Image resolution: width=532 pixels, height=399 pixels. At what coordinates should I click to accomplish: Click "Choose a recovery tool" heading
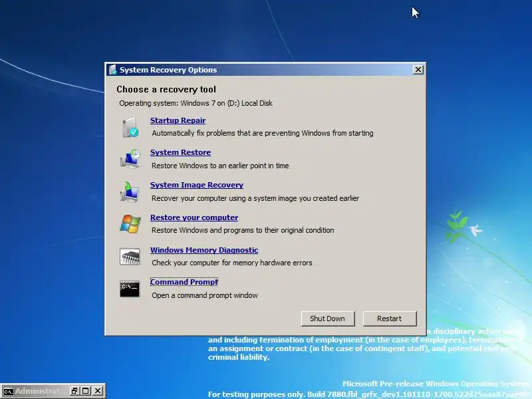(166, 89)
